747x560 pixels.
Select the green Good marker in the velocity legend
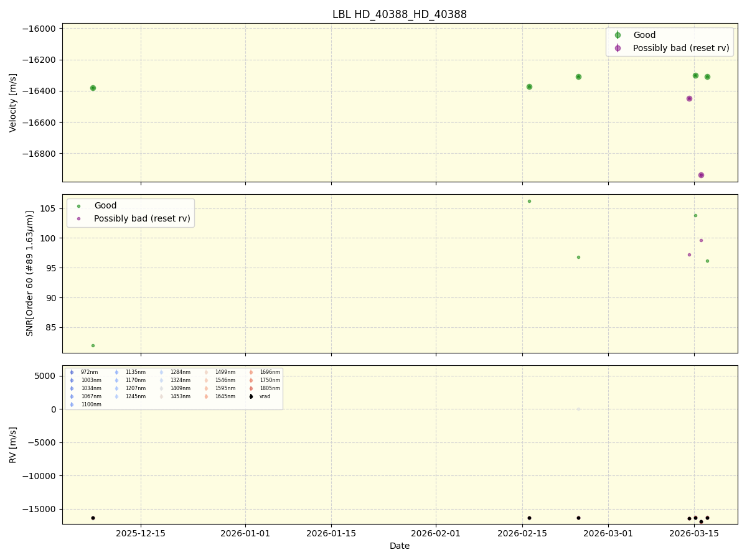point(616,35)
